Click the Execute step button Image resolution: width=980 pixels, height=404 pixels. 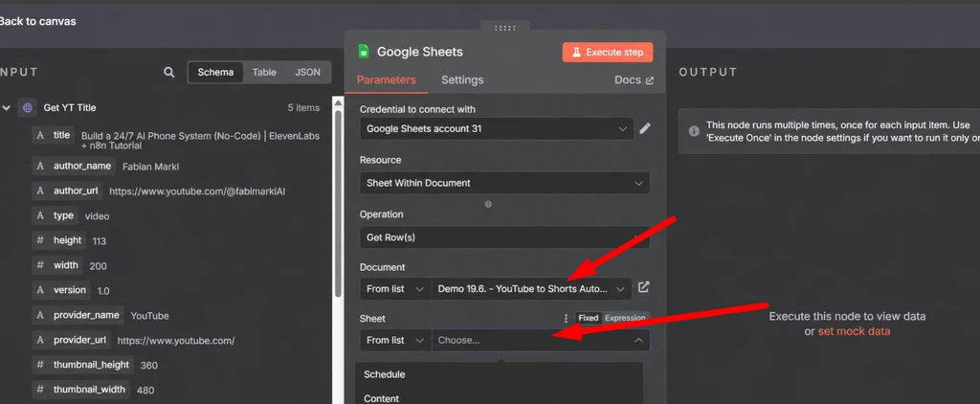(x=608, y=53)
